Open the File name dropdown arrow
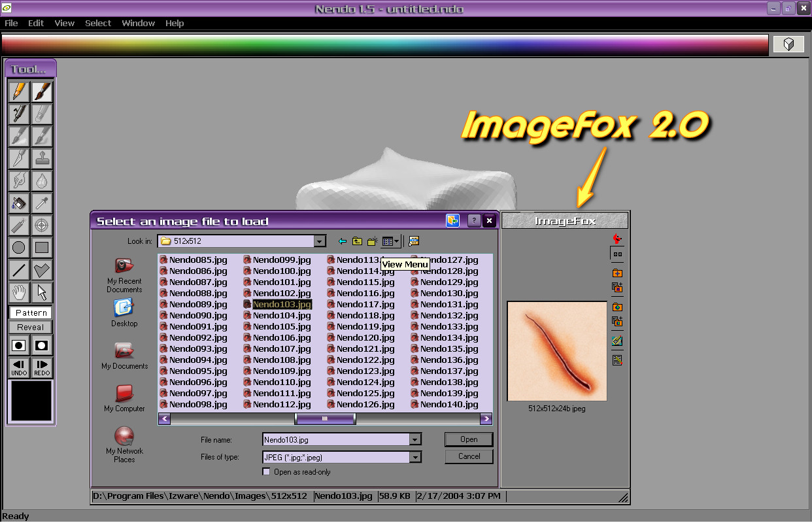812x523 pixels. [415, 440]
